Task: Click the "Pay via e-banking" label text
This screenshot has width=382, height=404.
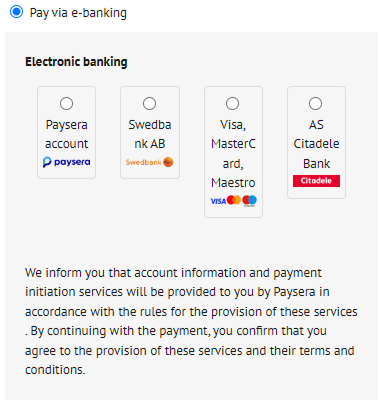Action: (78, 13)
